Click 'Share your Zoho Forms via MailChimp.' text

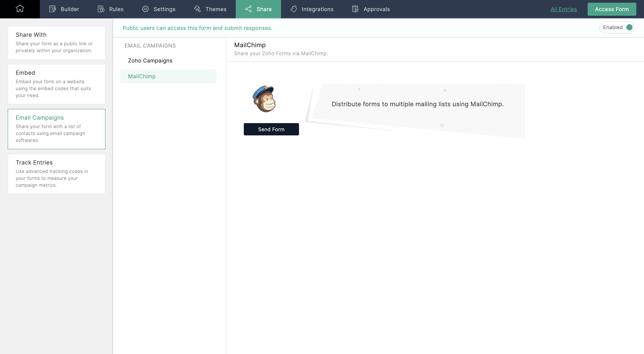coord(281,54)
